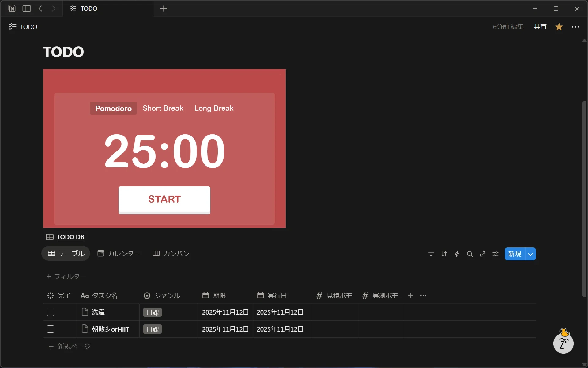This screenshot has height=368, width=588.
Task: Open the column header more options dots
Action: point(423,296)
